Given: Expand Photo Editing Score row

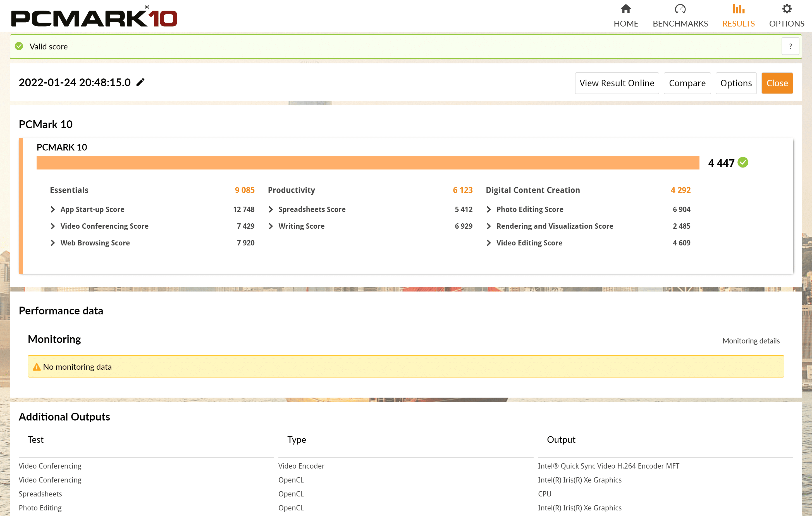Looking at the screenshot, I should [x=489, y=209].
